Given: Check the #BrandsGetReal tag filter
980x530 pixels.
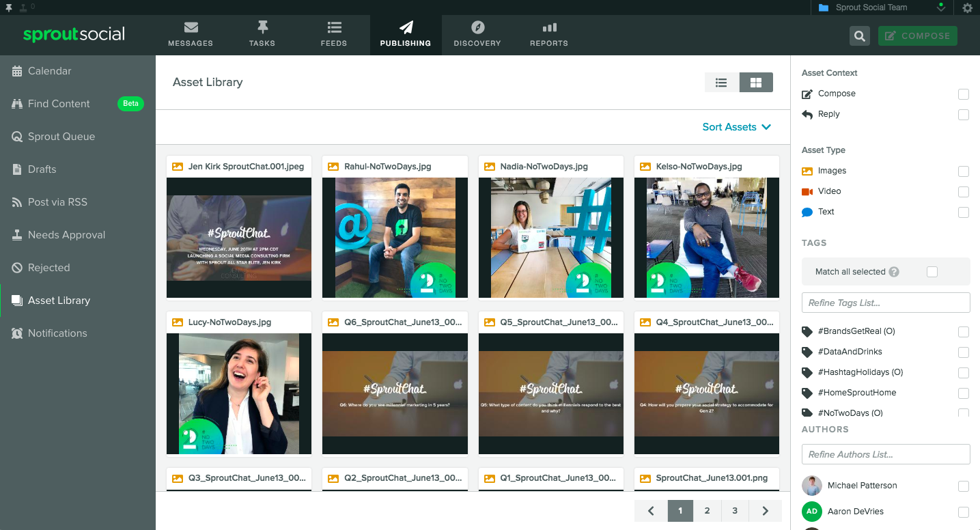Looking at the screenshot, I should pos(964,332).
